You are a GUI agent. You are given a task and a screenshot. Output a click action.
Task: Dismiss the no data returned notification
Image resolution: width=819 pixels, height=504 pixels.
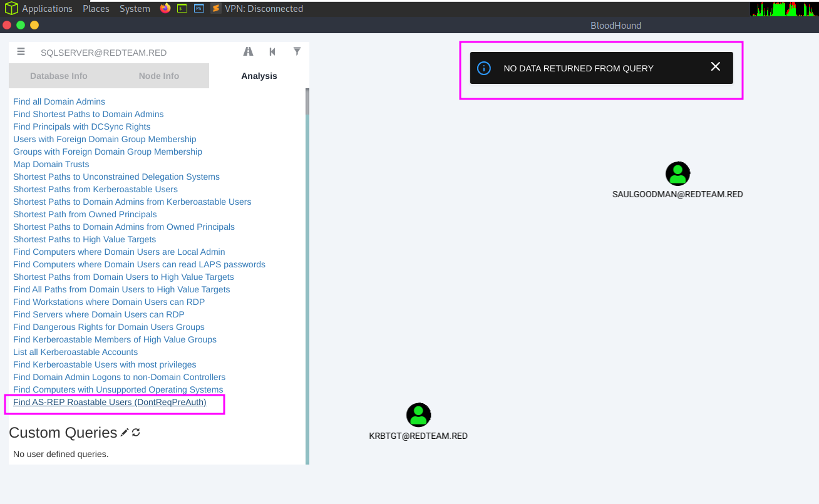(715, 67)
